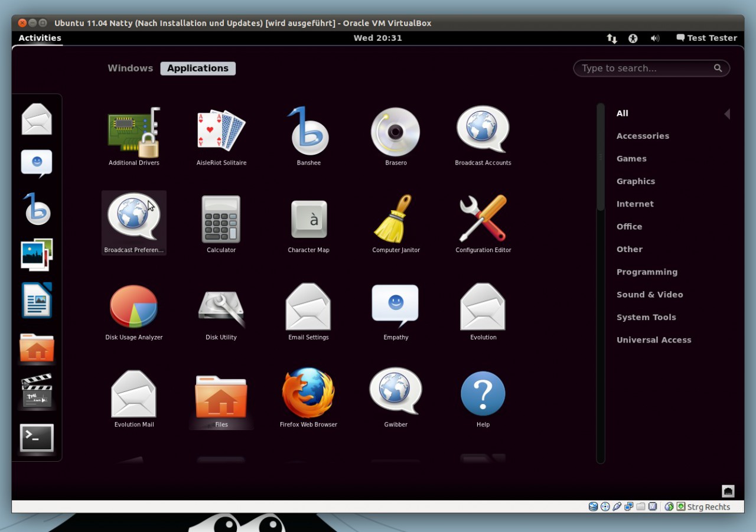Select System Tools category
The height and width of the screenshot is (532, 756).
[646, 317]
